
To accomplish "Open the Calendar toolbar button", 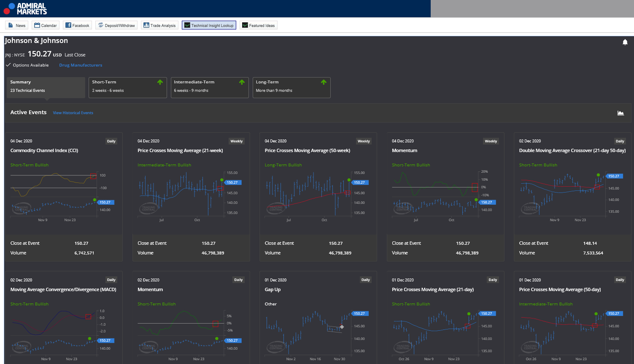I will click(x=46, y=25).
